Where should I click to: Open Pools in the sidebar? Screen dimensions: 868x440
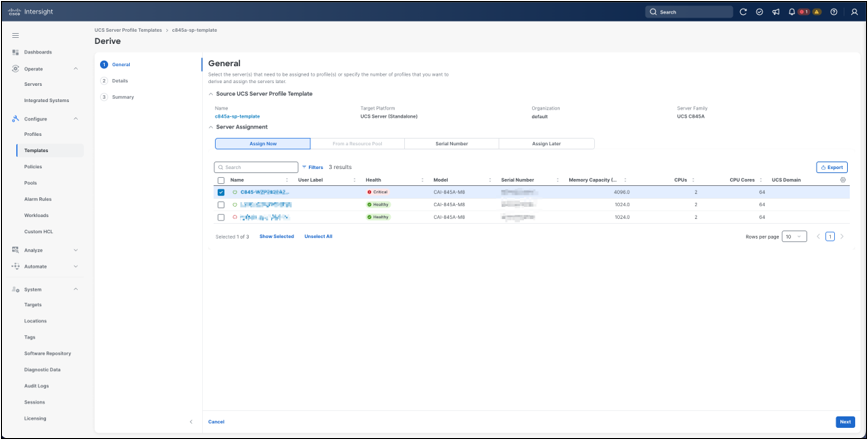pyautogui.click(x=30, y=183)
